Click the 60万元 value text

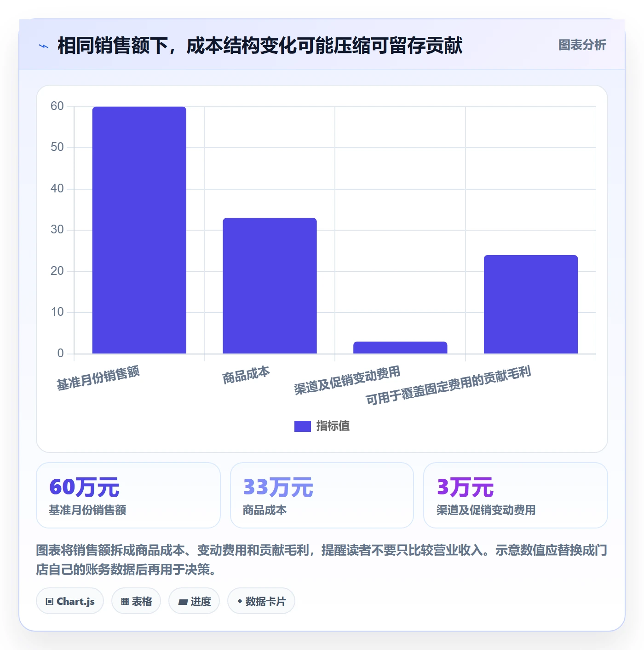[84, 487]
